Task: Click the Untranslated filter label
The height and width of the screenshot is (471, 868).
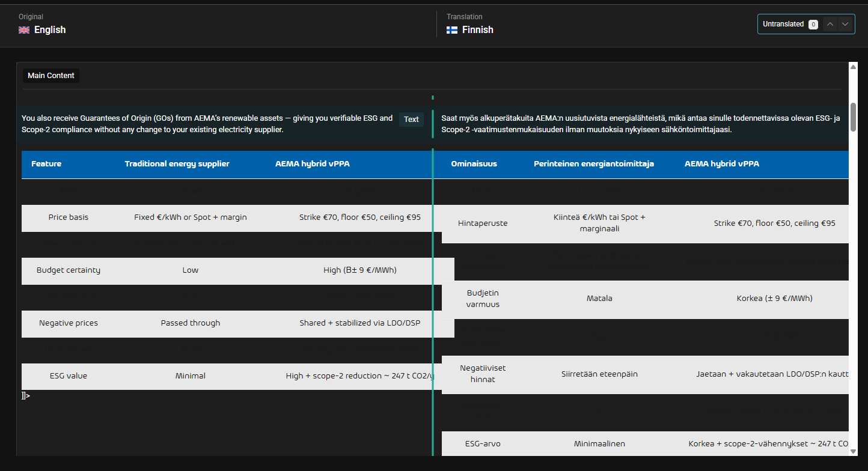Action: pos(783,24)
